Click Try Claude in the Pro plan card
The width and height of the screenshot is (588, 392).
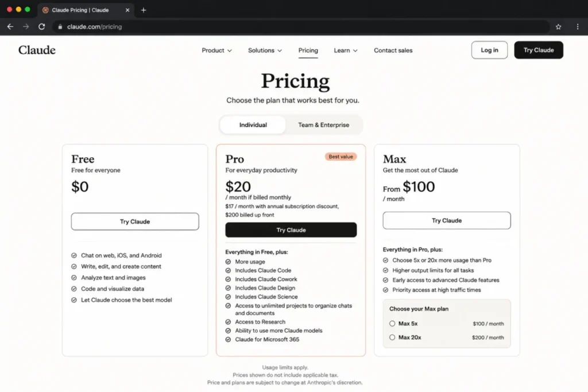(291, 230)
